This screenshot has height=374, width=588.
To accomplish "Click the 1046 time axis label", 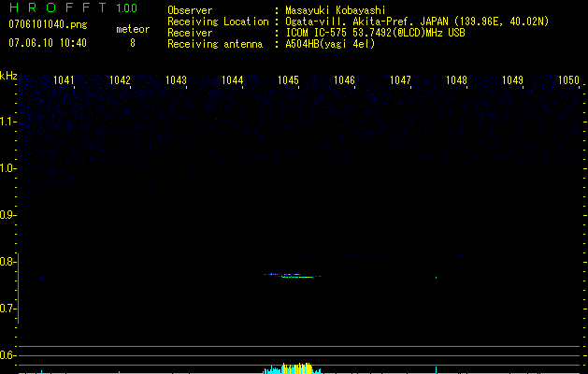I will (x=344, y=80).
